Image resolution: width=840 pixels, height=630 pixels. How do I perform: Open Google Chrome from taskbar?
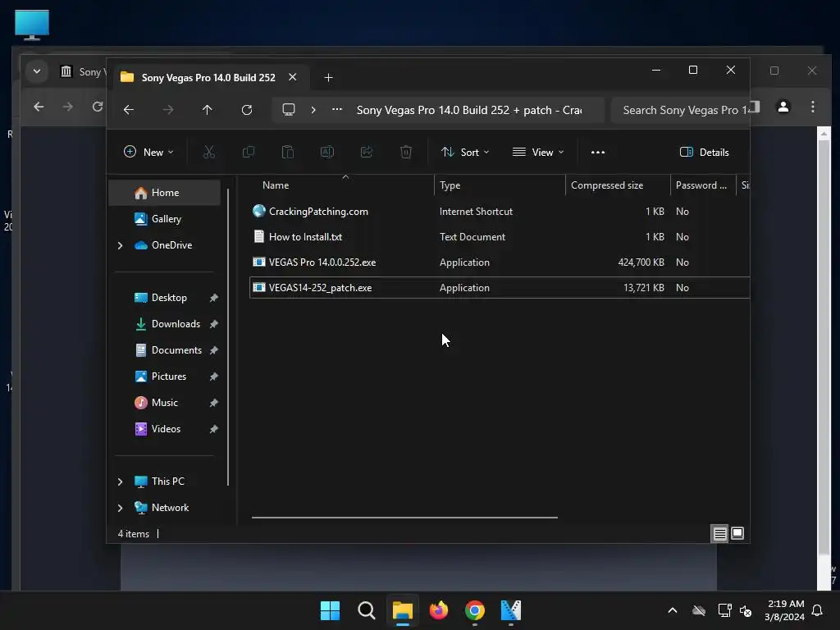click(475, 610)
